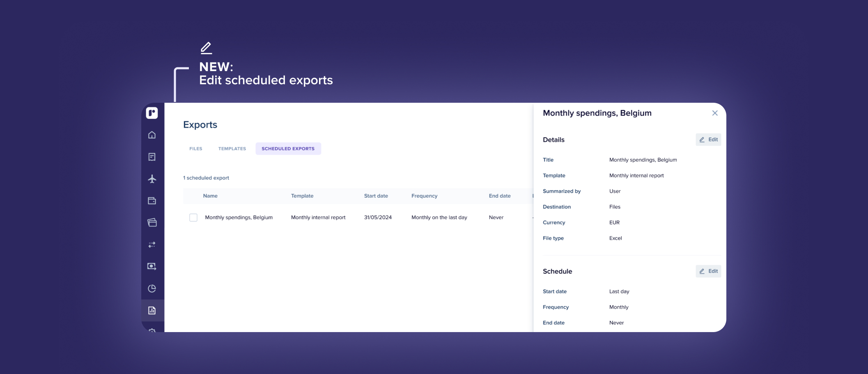Viewport: 868px width, 374px height.
Task: Click Edit next to Details
Action: pyautogui.click(x=708, y=140)
